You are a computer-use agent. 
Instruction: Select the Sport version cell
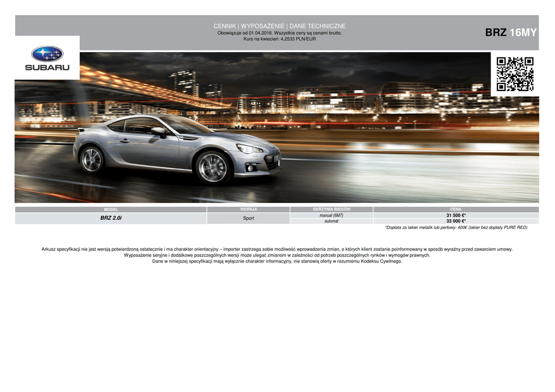click(248, 218)
